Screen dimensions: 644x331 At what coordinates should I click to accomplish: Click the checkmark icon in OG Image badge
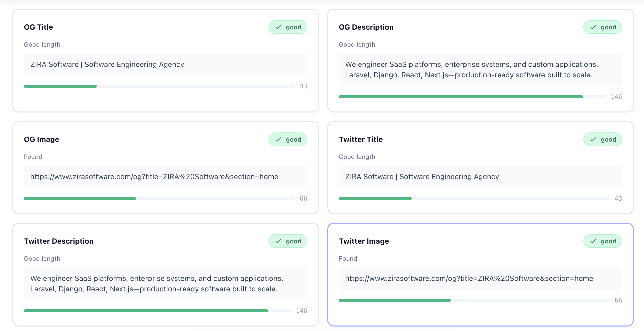[279, 139]
